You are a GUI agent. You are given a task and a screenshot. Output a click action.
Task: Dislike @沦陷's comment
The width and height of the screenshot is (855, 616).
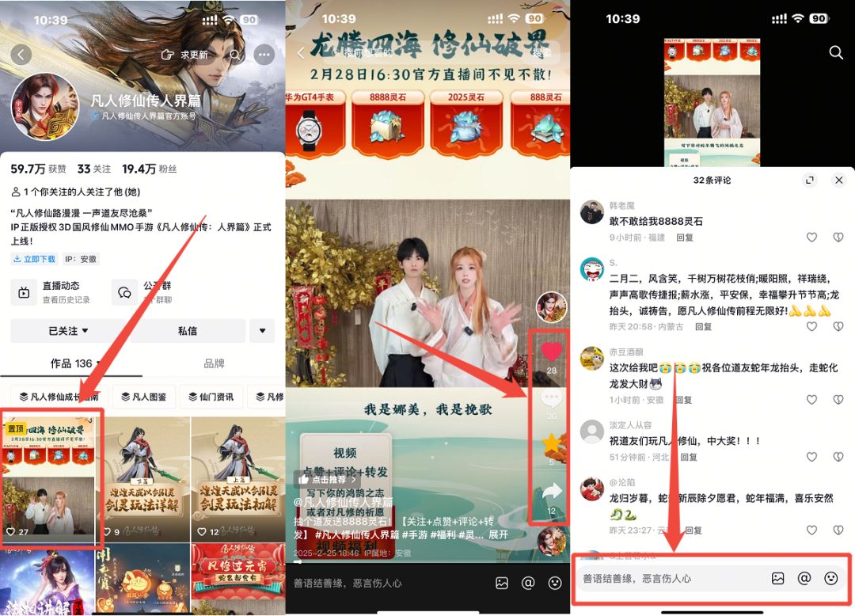[838, 530]
